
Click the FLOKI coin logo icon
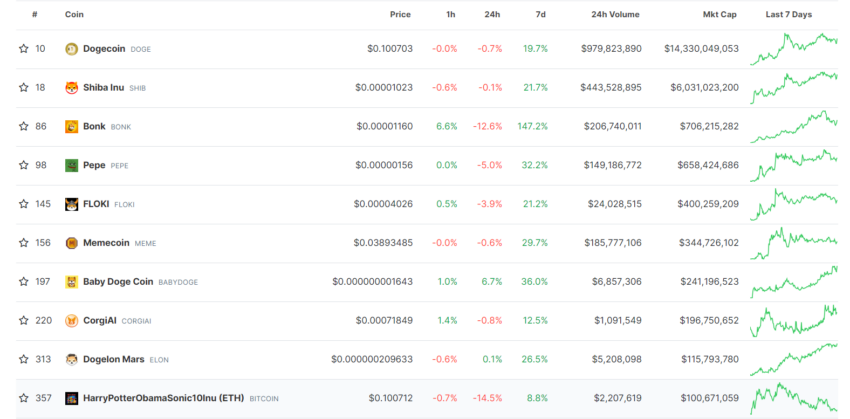pyautogui.click(x=72, y=204)
